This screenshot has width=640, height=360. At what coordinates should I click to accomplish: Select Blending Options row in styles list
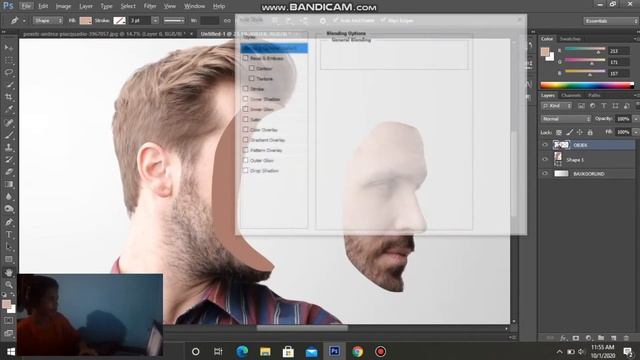(274, 48)
